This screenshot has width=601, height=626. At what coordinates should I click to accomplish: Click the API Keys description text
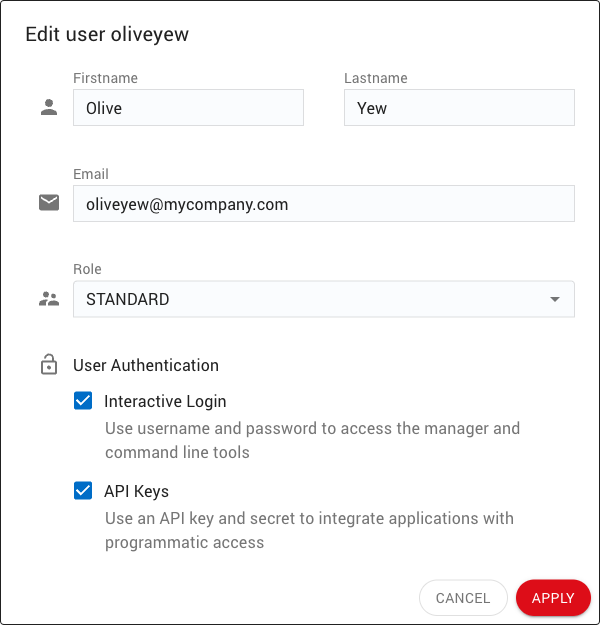pyautogui.click(x=308, y=530)
